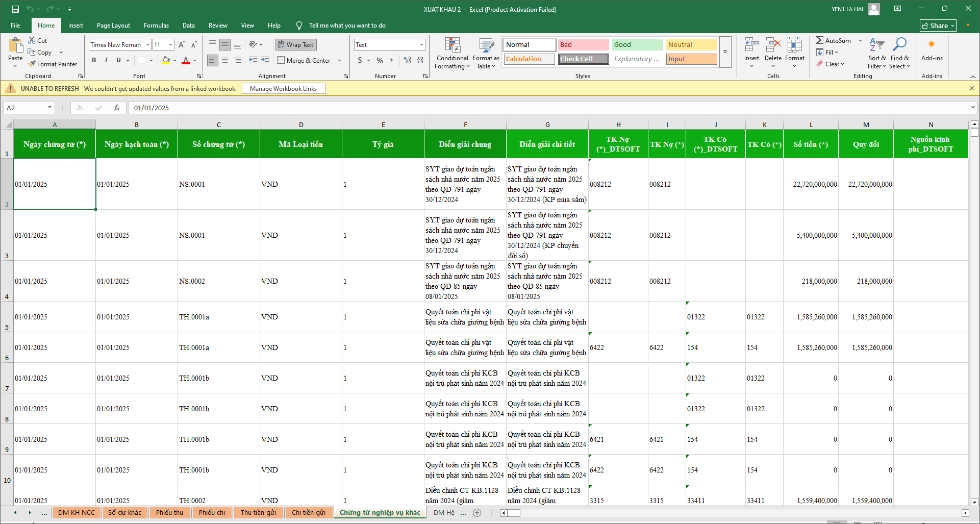This screenshot has height=524, width=980.
Task: Toggle Bold formatting
Action: [94, 60]
